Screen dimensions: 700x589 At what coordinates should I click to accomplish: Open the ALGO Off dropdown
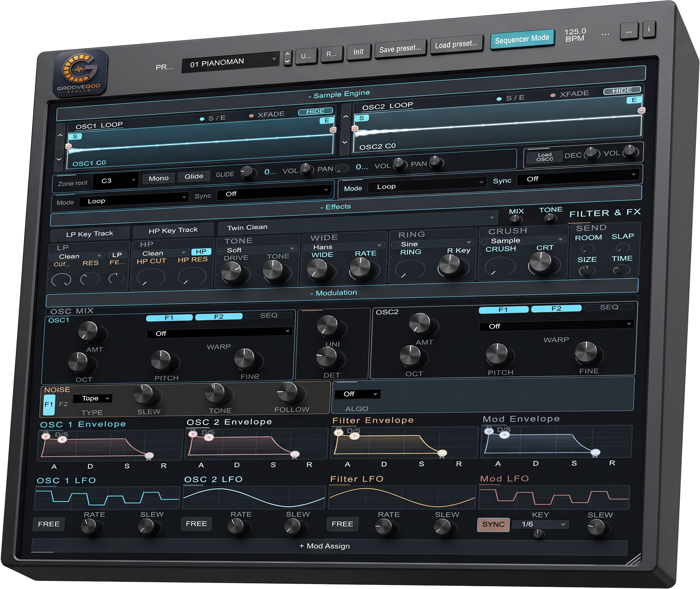point(357,394)
